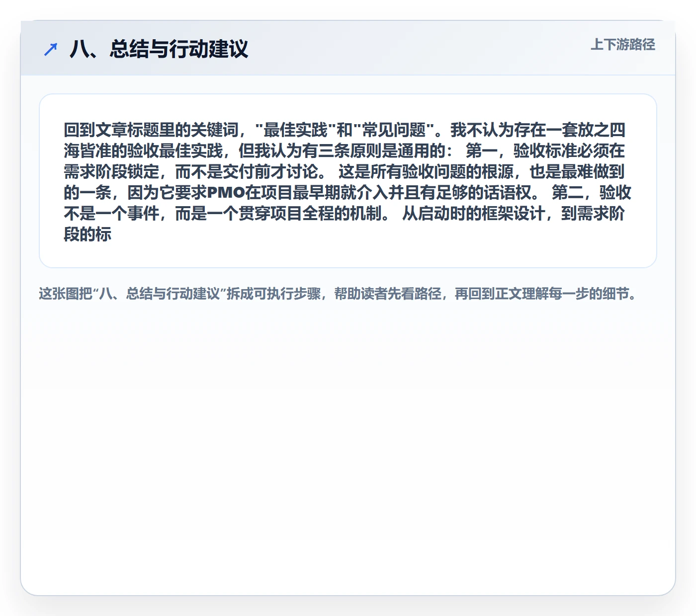696x616 pixels.
Task: Click the paragraph starting 回到文章标题里的关键词
Action: (x=348, y=182)
